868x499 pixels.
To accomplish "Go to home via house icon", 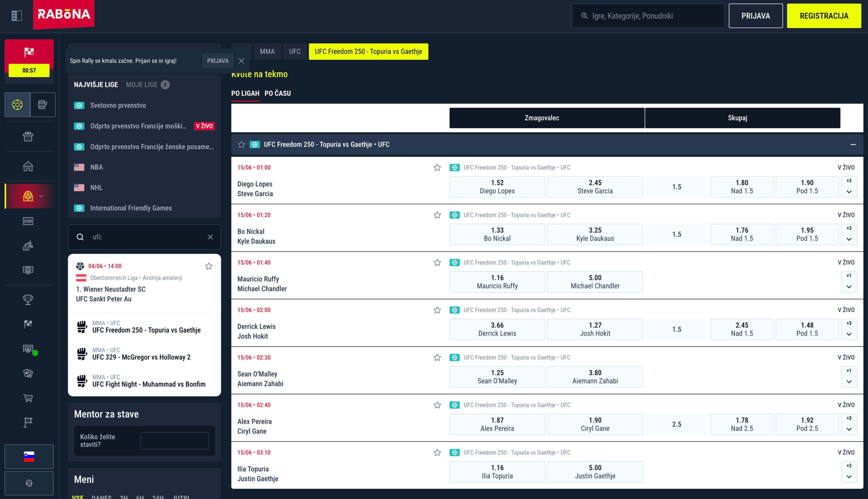I will point(28,166).
